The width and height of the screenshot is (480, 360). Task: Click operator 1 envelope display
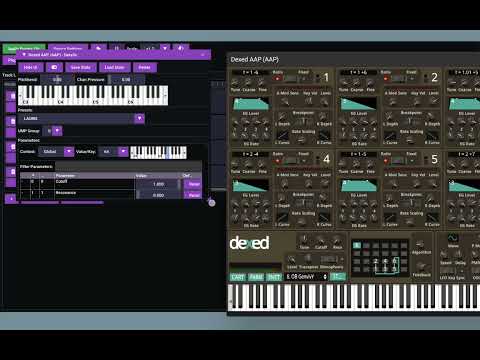(x=251, y=104)
